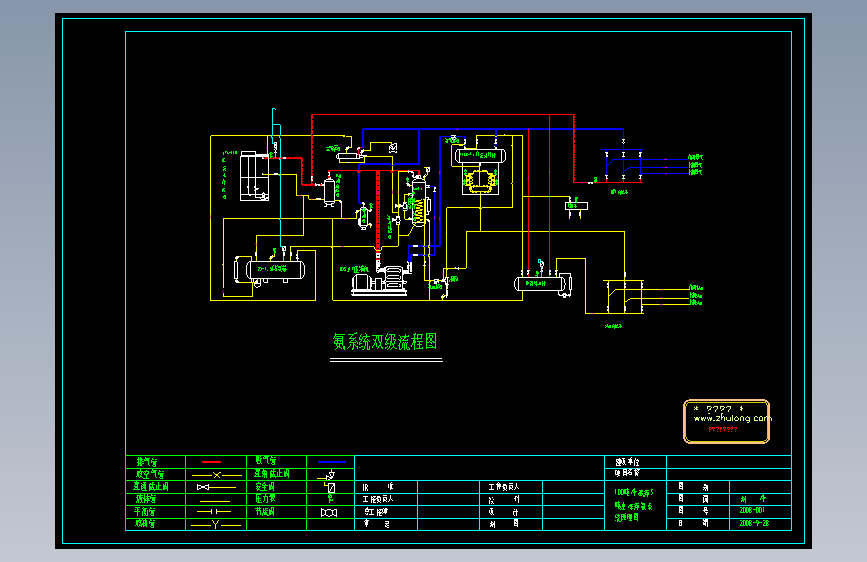Select the yellow manifold station at lower right
This screenshot has height=562, width=867.
click(624, 296)
